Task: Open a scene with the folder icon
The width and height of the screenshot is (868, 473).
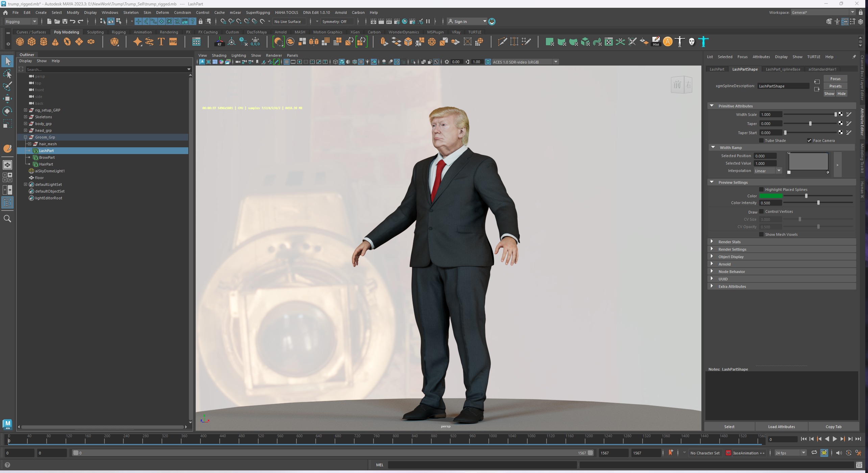Action: click(x=57, y=21)
